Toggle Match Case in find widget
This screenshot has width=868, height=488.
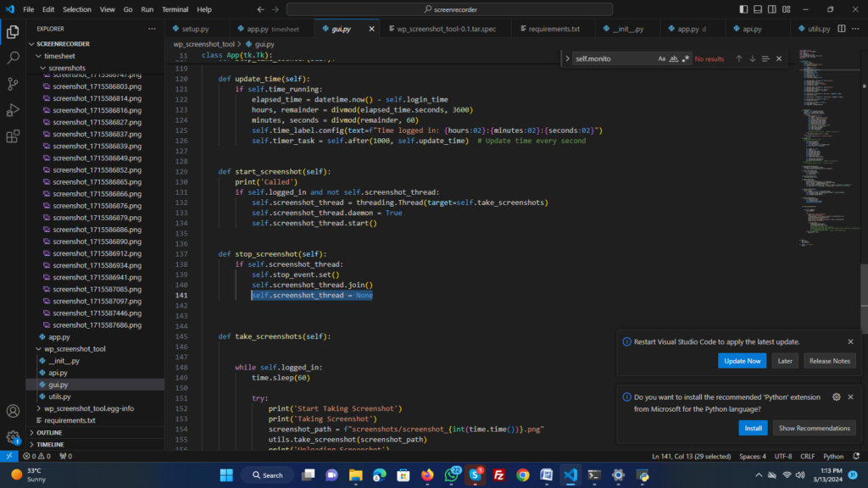point(662,59)
